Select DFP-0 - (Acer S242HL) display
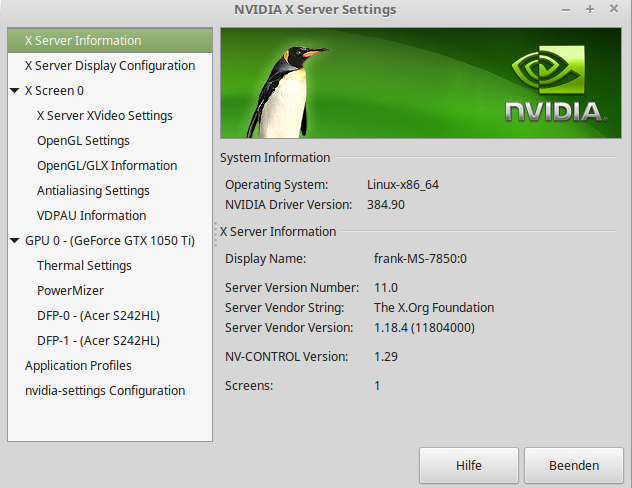 tap(98, 316)
